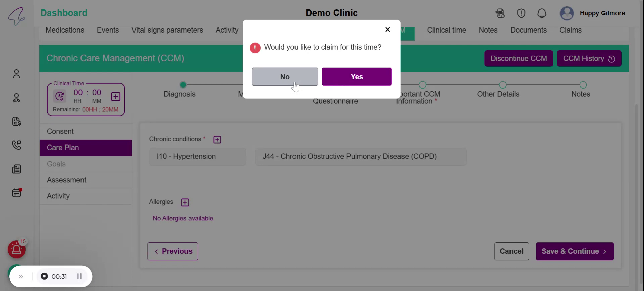Click the clinical time minutes value
Viewport: 644px width, 291px height.
pos(97,93)
